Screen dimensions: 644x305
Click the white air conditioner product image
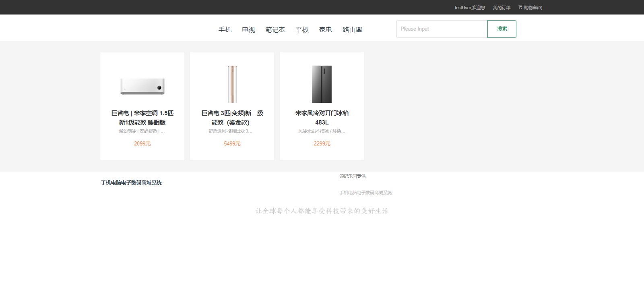[142, 86]
